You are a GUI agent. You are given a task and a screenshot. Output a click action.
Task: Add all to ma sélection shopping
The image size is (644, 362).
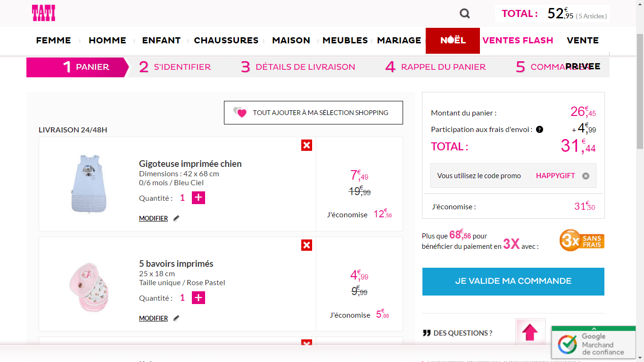point(314,113)
